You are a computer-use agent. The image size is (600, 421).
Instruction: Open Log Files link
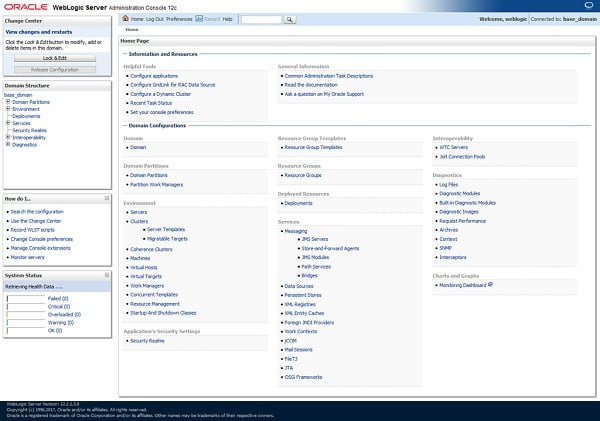[448, 184]
